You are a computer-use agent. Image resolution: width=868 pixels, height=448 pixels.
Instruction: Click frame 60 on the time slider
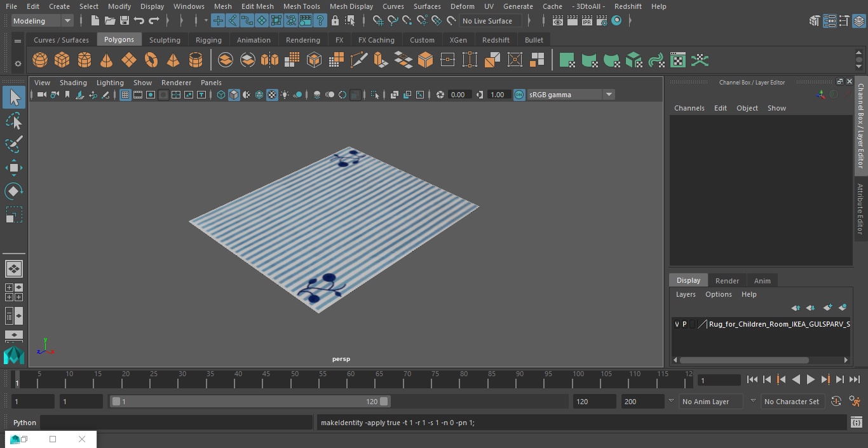click(x=350, y=379)
